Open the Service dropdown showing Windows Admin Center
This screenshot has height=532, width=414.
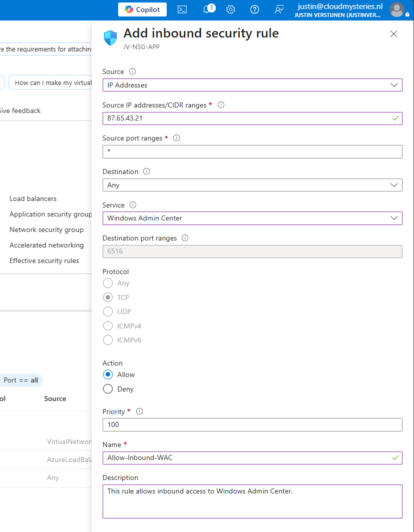pos(252,218)
